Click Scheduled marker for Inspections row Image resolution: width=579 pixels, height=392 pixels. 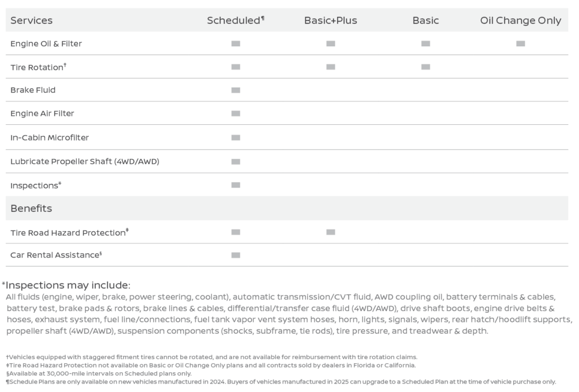tap(236, 185)
